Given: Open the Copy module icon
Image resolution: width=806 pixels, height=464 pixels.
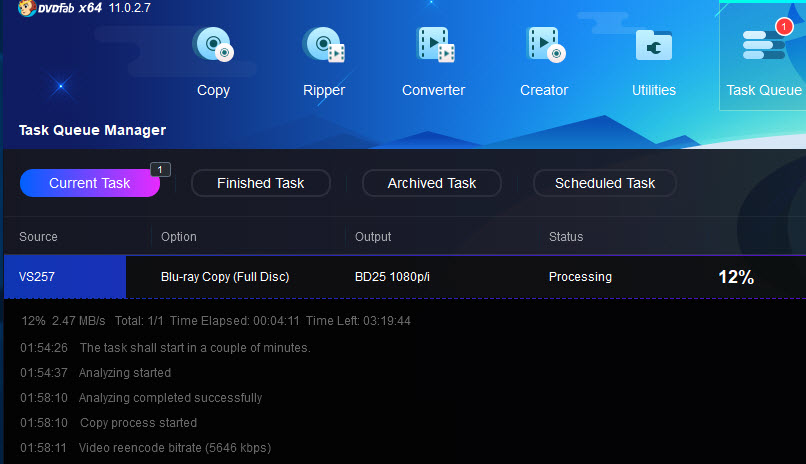Looking at the screenshot, I should click(213, 45).
